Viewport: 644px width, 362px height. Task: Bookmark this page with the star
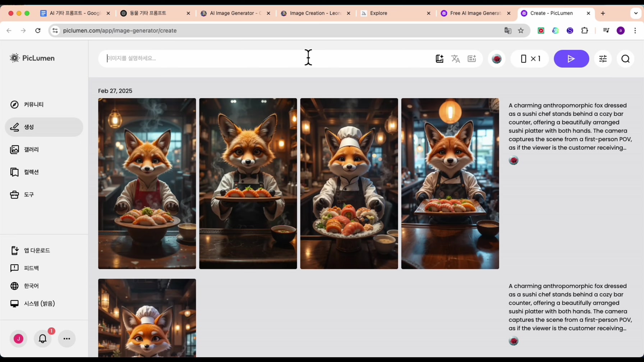521,31
